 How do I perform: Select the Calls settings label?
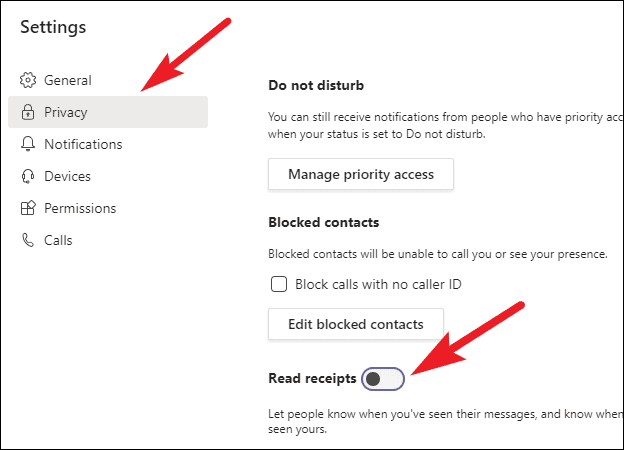58,240
